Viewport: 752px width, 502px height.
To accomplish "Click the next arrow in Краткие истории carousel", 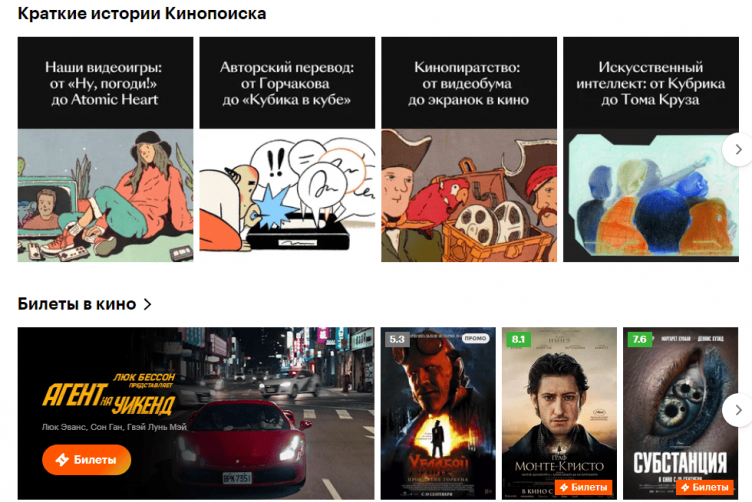I will pos(738,150).
